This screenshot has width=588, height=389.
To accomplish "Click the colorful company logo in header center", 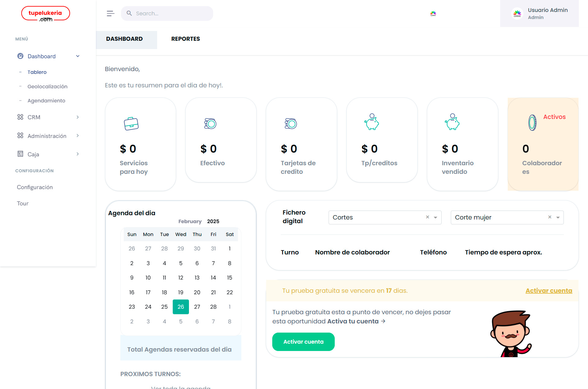I will [433, 13].
